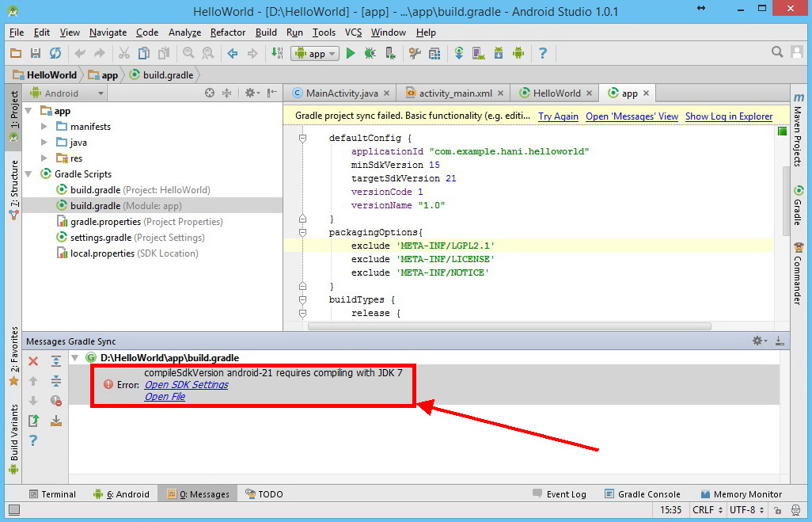The width and height of the screenshot is (812, 522).
Task: Click scroll from source crosshair icon
Action: [x=209, y=93]
